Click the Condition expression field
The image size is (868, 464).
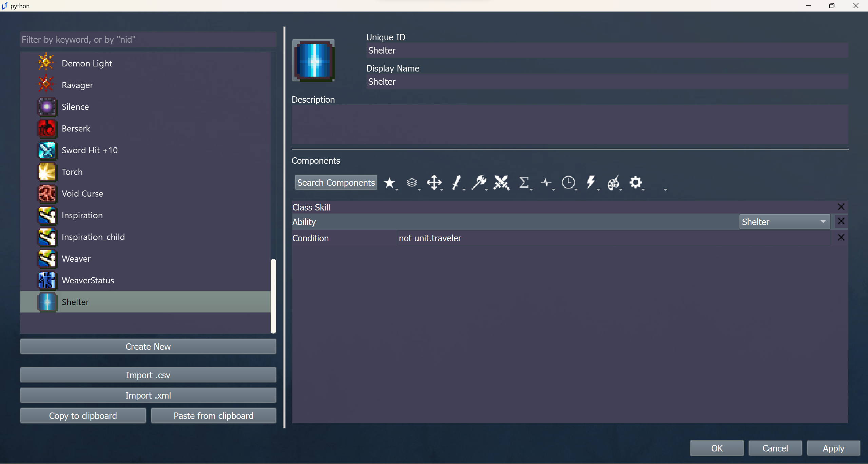(x=614, y=238)
